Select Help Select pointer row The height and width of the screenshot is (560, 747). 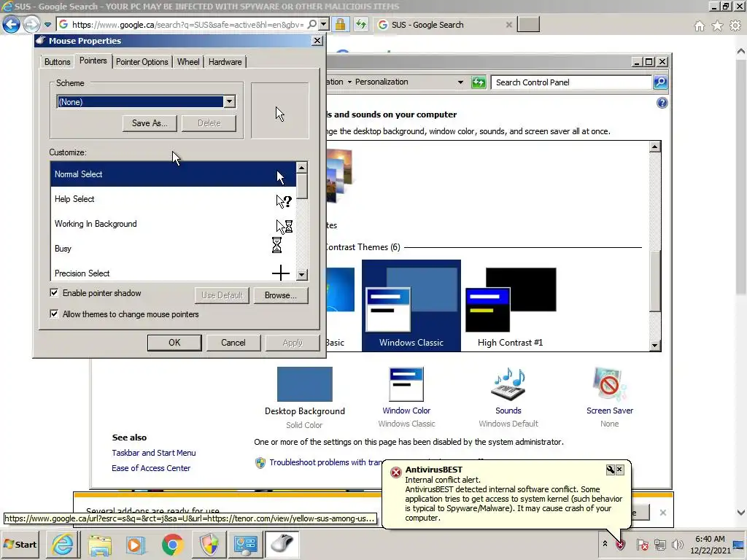pyautogui.click(x=173, y=199)
